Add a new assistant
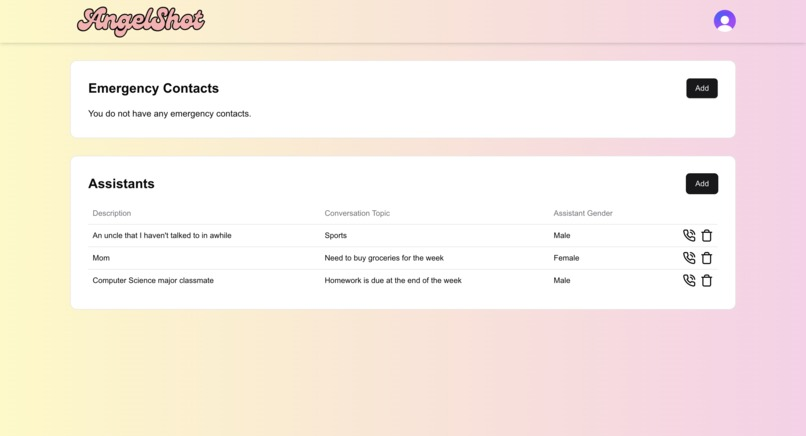The height and width of the screenshot is (436, 806). 702,184
